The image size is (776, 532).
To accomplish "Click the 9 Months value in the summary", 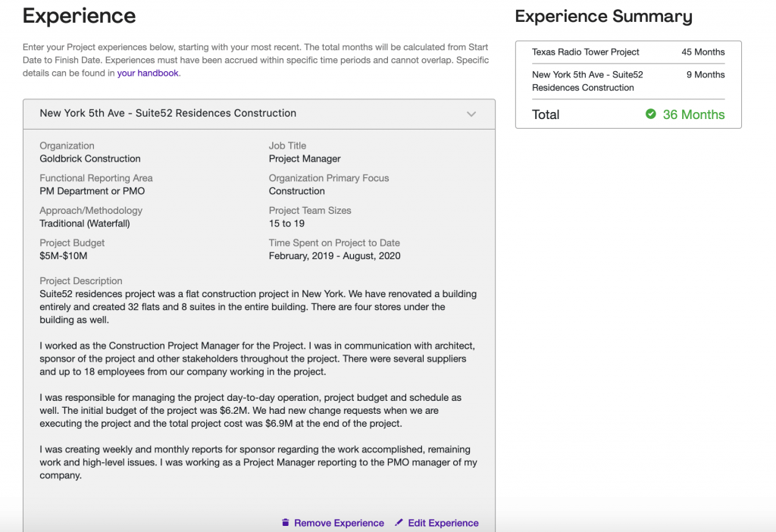I will [x=705, y=74].
